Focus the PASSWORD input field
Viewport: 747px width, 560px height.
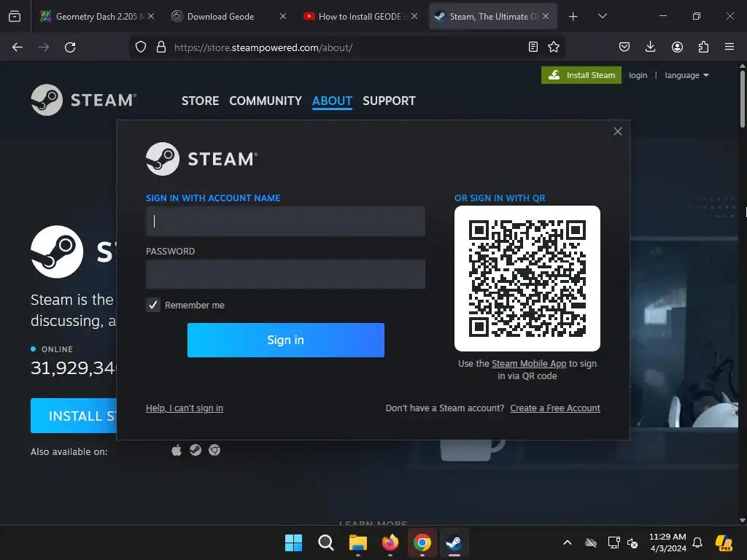(x=285, y=274)
